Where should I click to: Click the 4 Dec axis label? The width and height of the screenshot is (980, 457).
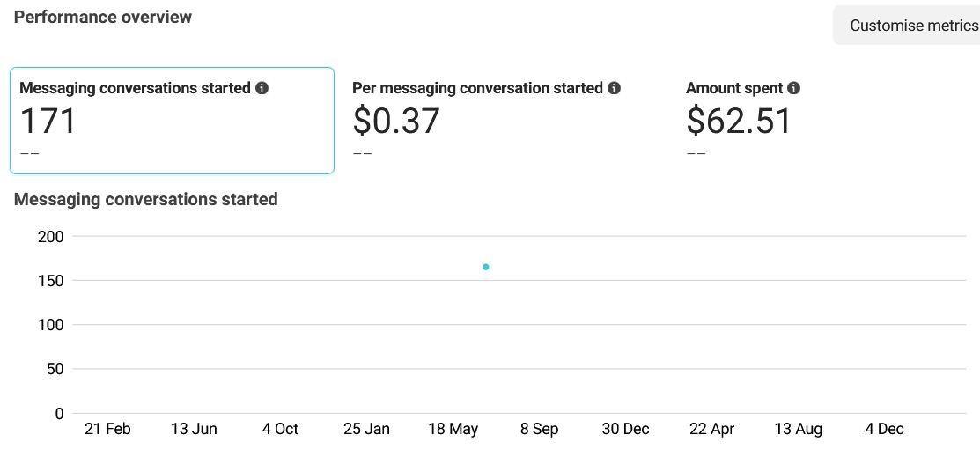884,429
